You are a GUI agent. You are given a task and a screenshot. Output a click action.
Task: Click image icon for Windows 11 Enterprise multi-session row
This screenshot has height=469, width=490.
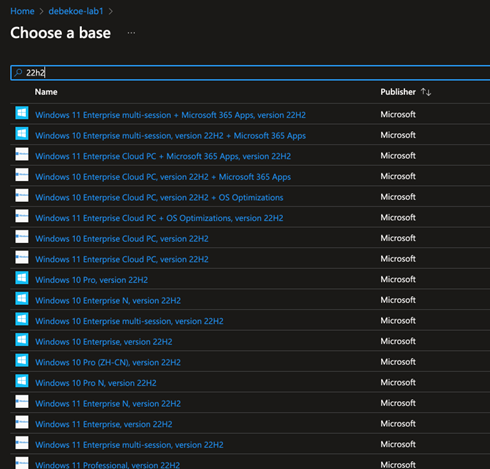click(22, 443)
